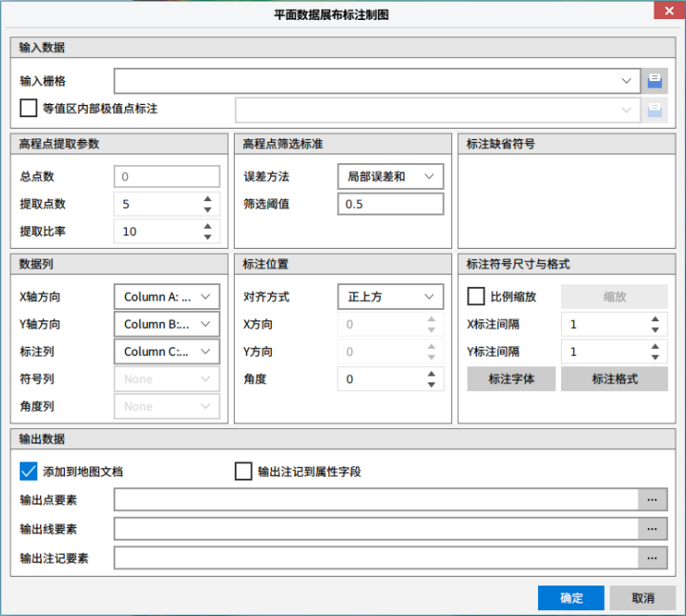
Task: Check 输出注记到属性字段 option
Action: pyautogui.click(x=243, y=471)
